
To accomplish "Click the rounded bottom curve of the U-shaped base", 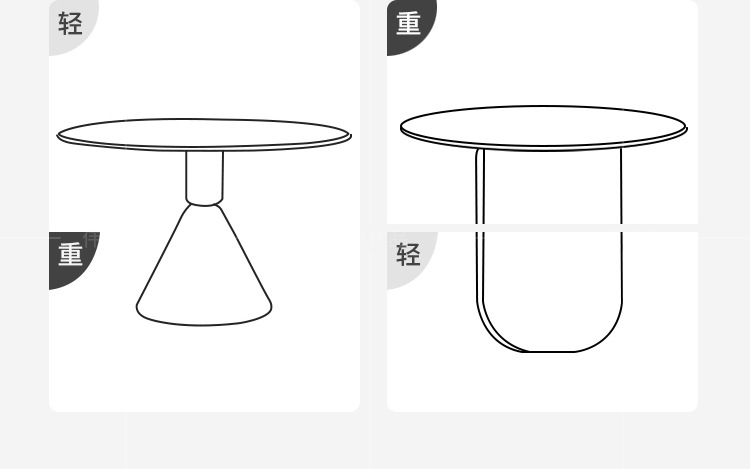I will (550, 337).
